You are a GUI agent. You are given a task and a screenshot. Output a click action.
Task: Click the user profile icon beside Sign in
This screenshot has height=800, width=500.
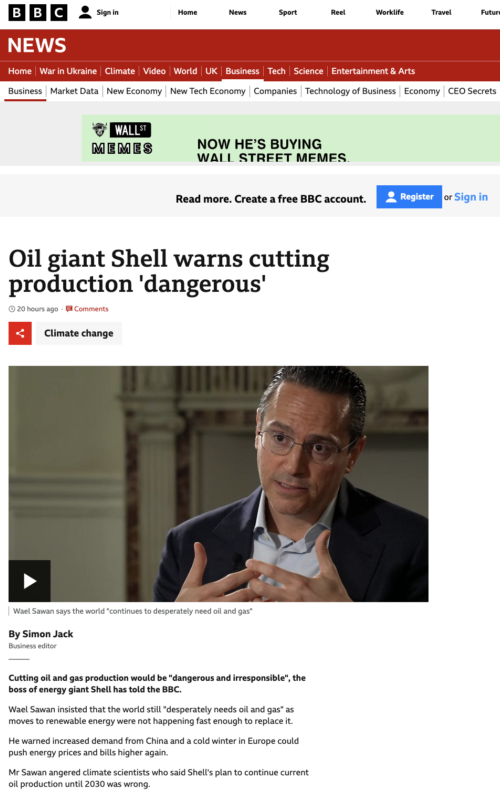[x=85, y=12]
